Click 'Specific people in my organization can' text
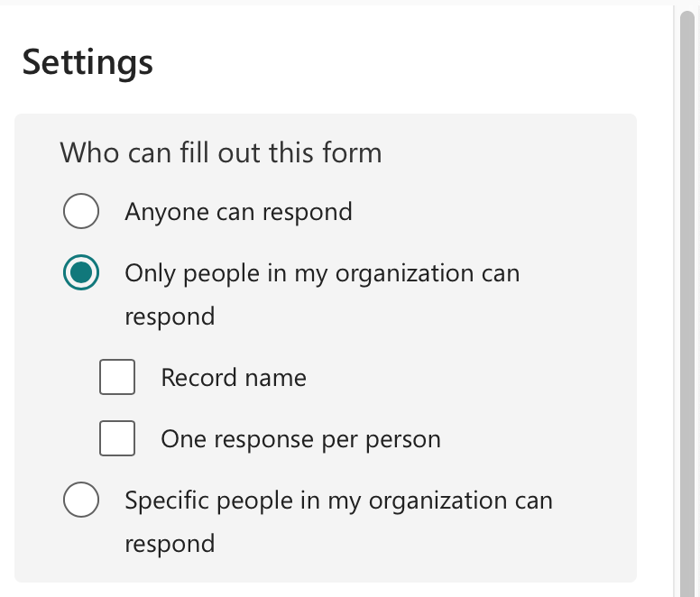This screenshot has height=597, width=700. 338,501
